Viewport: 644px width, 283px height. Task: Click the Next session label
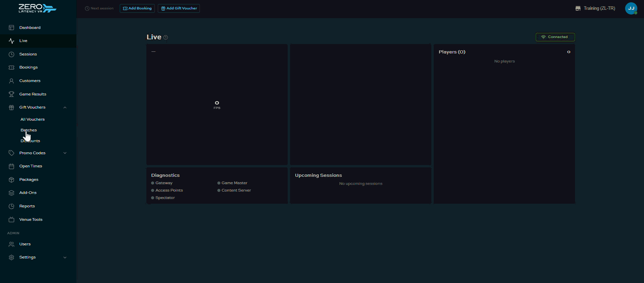pos(102,8)
